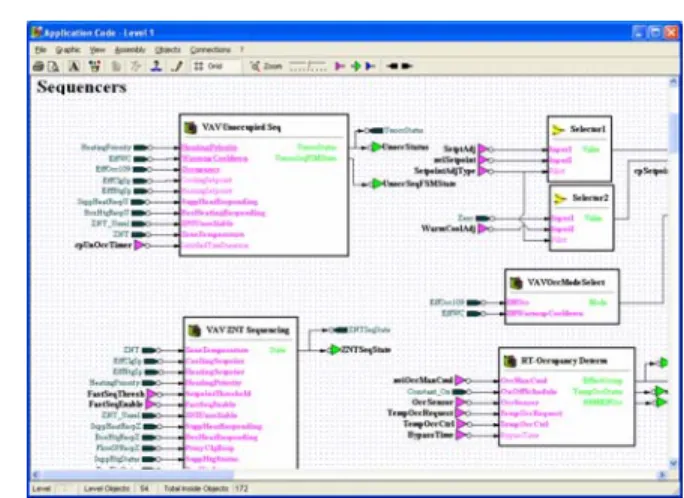Click the FastSeqEnable magenta input pin
Screen dimensions: 684x498
pyautogui.click(x=150, y=404)
